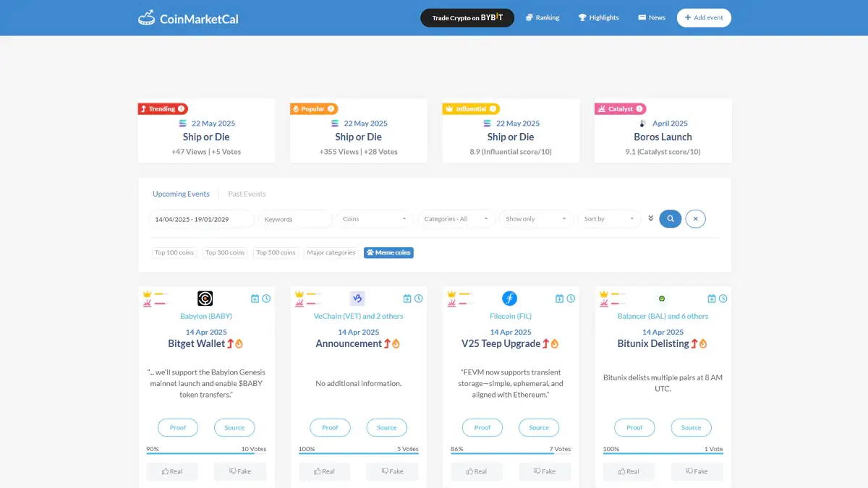Switch to the Upcoming Events tab
This screenshot has width=868, height=488.
181,194
